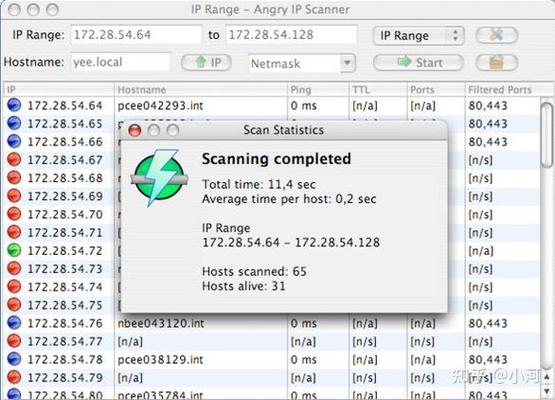
Task: Click green status icon for 172.28.54.72
Action: coord(14,250)
